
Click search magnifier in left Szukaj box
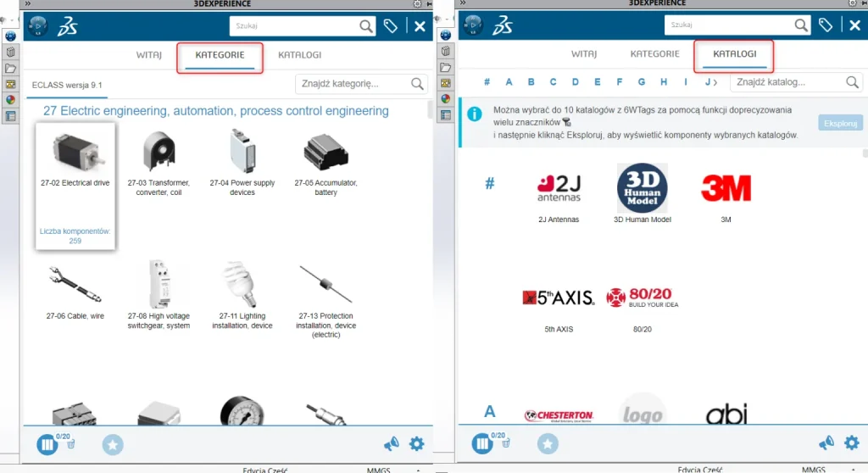point(366,26)
